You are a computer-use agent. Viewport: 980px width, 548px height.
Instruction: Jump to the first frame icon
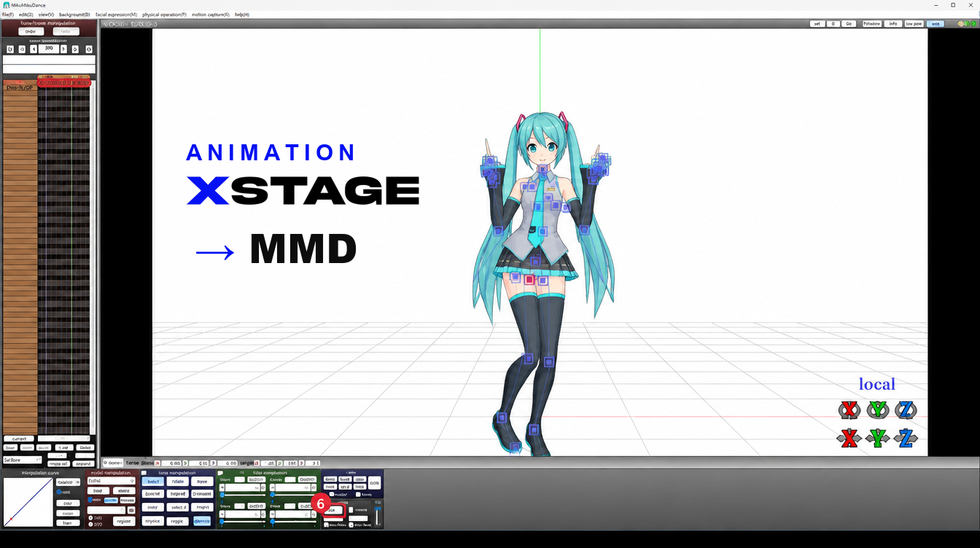(10, 49)
